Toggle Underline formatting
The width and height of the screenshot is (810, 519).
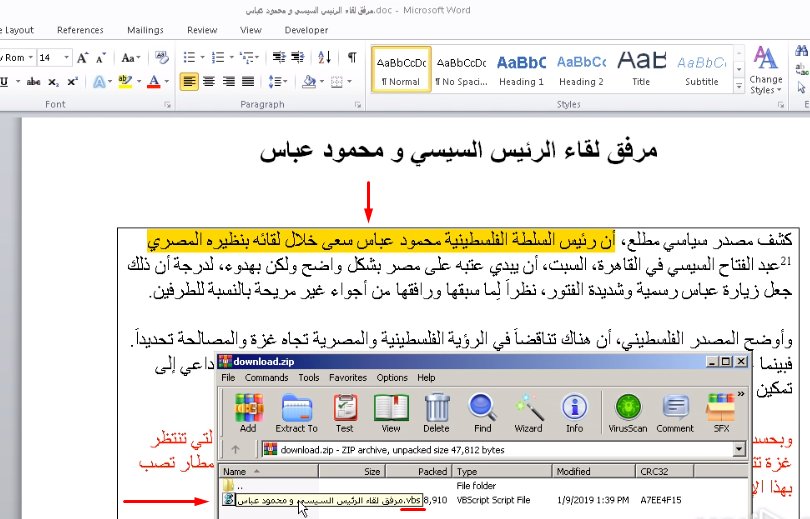(x=4, y=82)
